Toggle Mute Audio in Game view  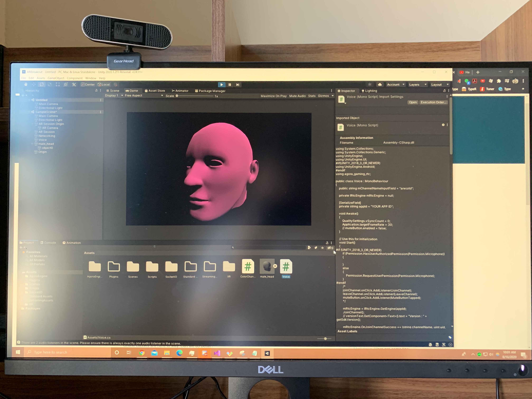point(297,96)
